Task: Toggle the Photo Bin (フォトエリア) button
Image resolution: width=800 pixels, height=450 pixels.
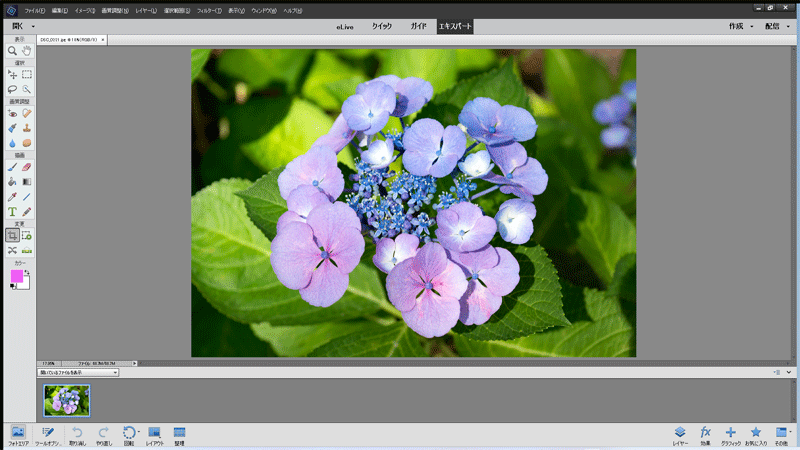Action: (18, 436)
